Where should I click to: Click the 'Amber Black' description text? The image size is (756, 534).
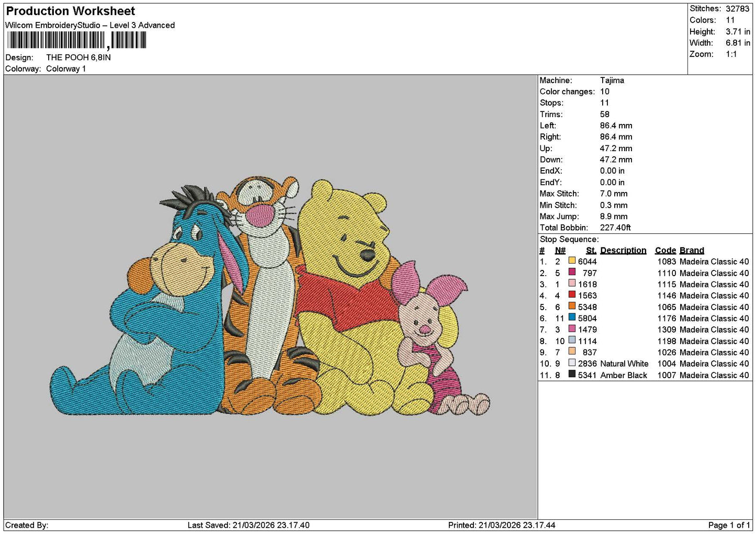[x=624, y=375]
